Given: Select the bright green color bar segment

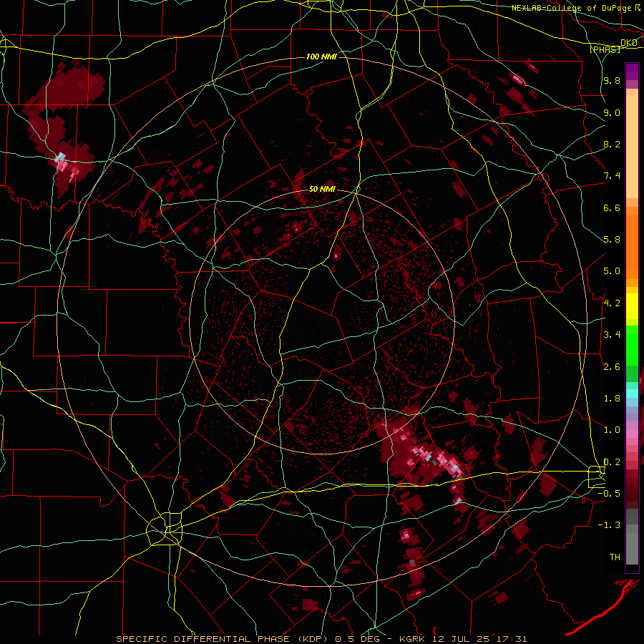Looking at the screenshot, I should point(632,345).
